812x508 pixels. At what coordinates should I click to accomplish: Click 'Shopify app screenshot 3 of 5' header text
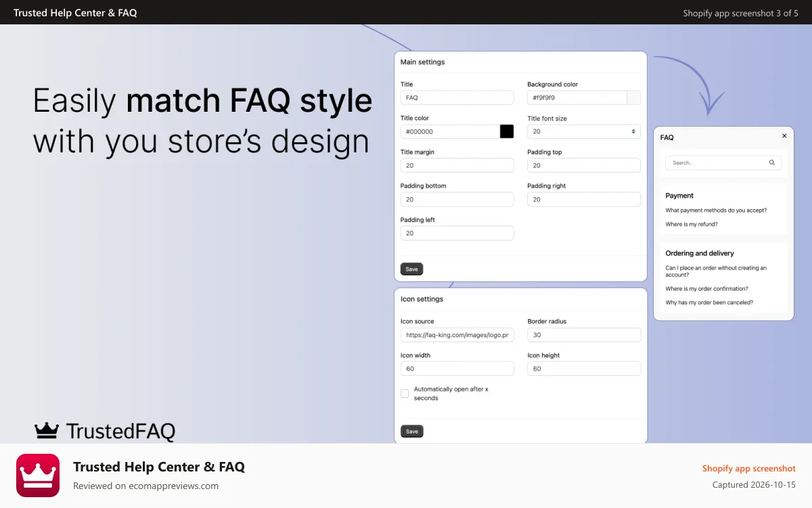click(741, 13)
